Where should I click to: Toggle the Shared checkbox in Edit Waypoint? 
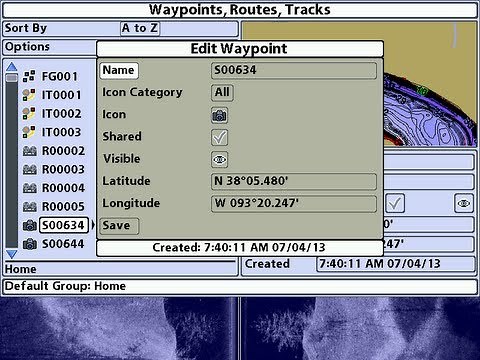coord(219,137)
